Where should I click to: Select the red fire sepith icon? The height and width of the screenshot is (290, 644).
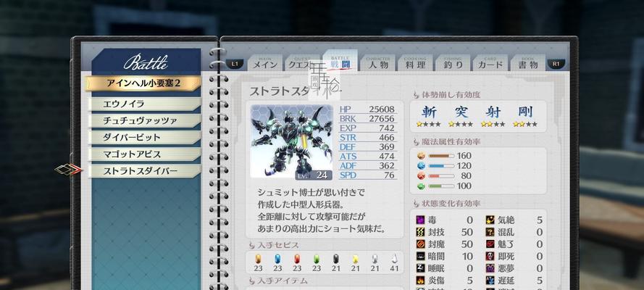297,259
